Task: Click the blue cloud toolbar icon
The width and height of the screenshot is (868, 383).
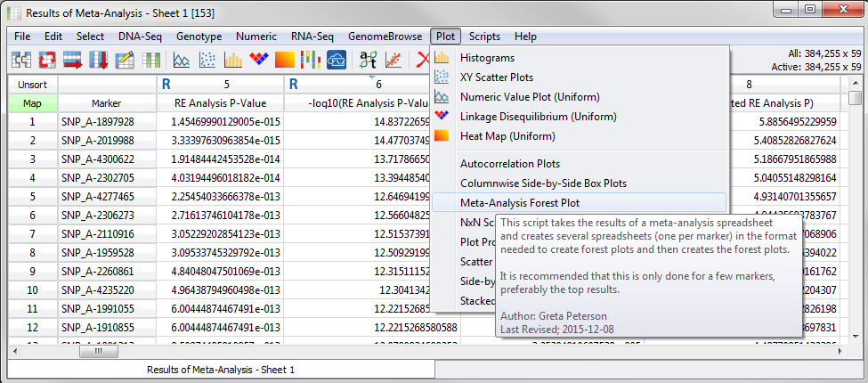Action: (x=337, y=61)
